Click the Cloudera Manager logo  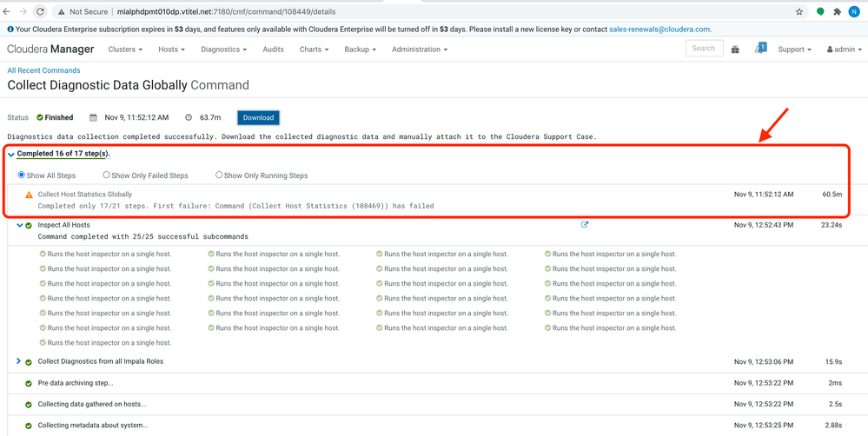(x=50, y=50)
